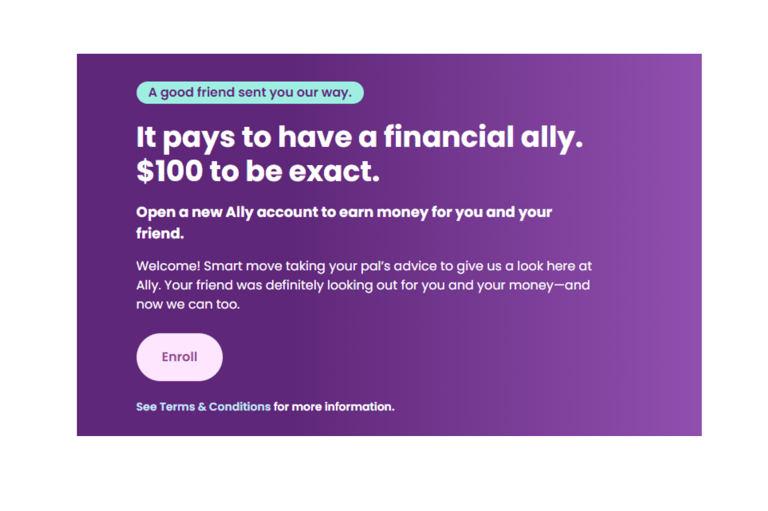Click the 'for more information.' text
The image size is (768, 511).
coord(334,407)
